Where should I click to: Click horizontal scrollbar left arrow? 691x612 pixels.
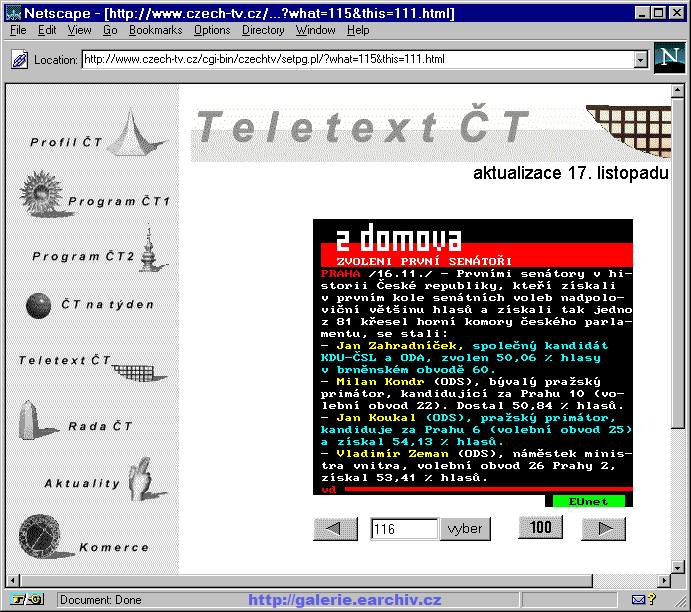click(13, 580)
